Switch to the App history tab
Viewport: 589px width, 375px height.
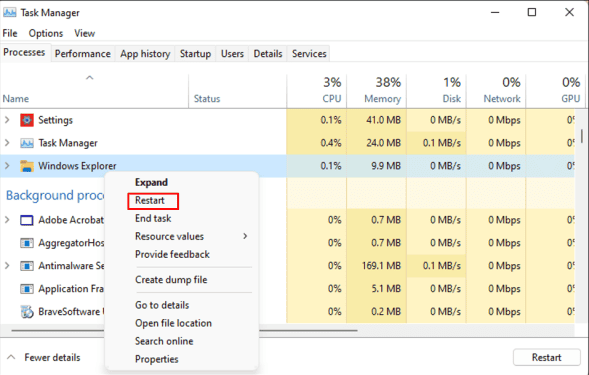[145, 54]
